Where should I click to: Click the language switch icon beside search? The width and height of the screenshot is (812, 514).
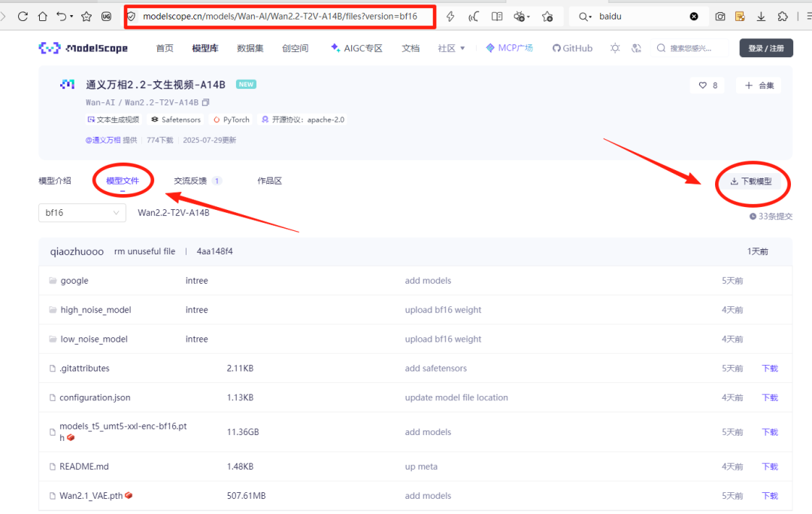click(x=637, y=48)
